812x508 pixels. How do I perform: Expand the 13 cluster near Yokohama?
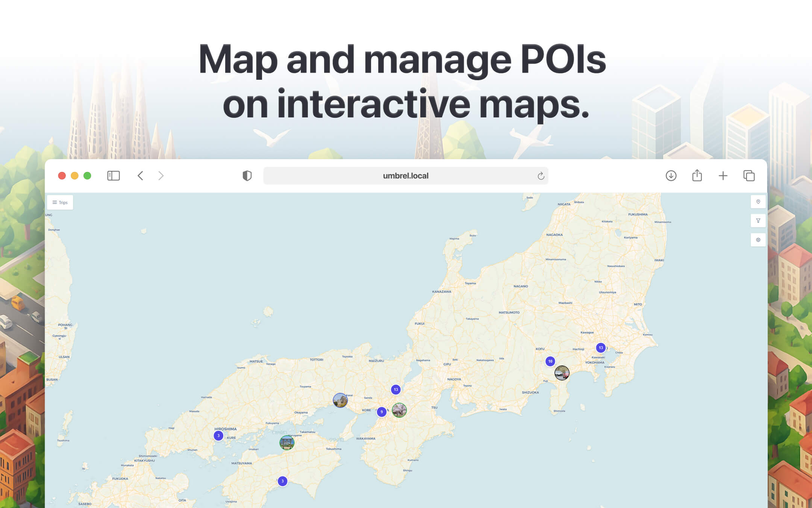pos(600,348)
